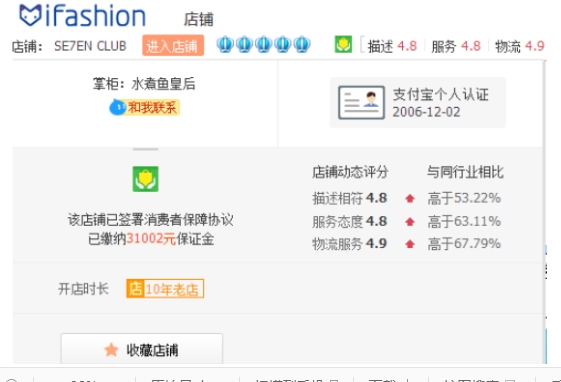Click 该店铺已签署消费者保障协议 text
The height and width of the screenshot is (382, 561).
click(x=150, y=220)
